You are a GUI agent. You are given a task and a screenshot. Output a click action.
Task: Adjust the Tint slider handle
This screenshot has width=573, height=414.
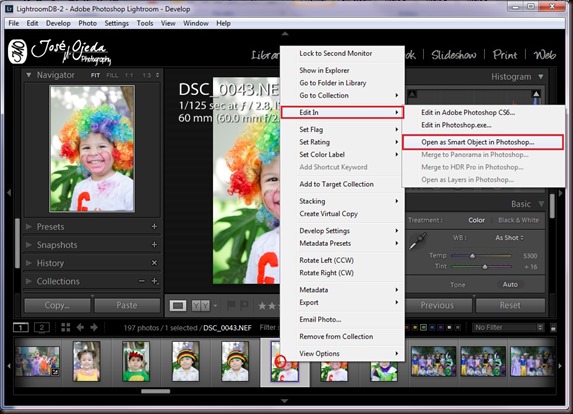point(485,267)
